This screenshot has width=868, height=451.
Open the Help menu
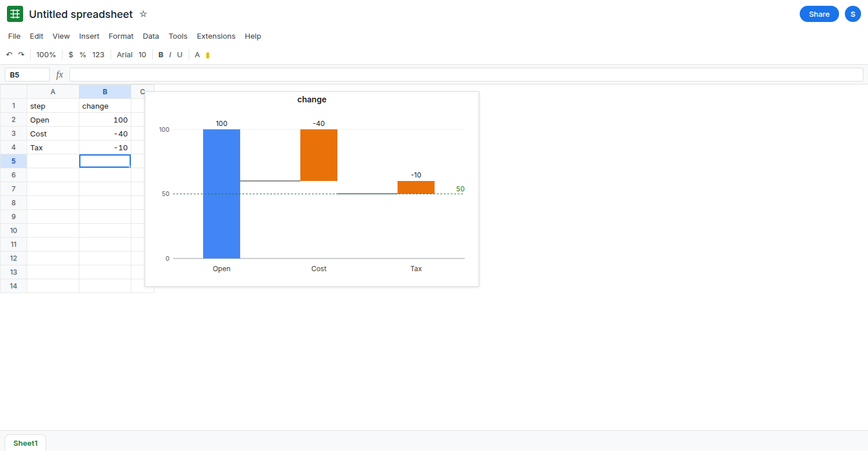point(253,36)
